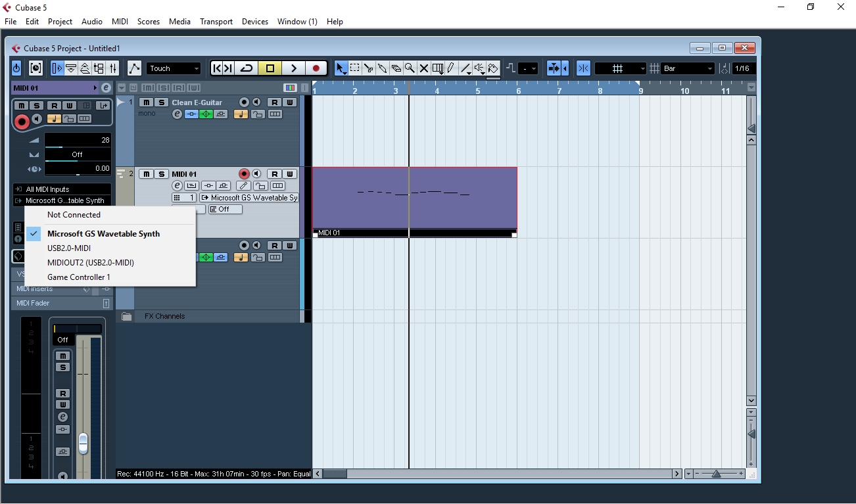Open the File menu
The width and height of the screenshot is (856, 504).
tap(11, 22)
